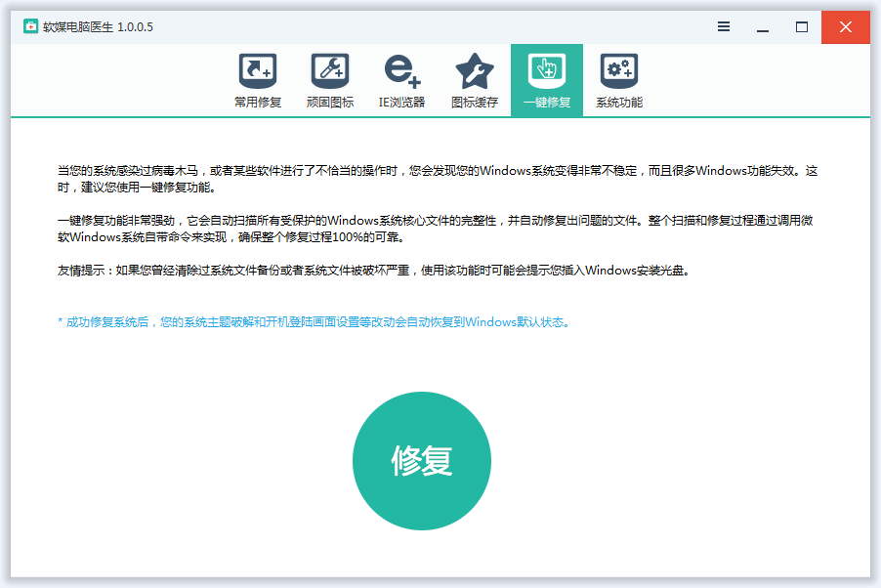
Task: Open the 常用修复 tab icon
Action: (258, 71)
